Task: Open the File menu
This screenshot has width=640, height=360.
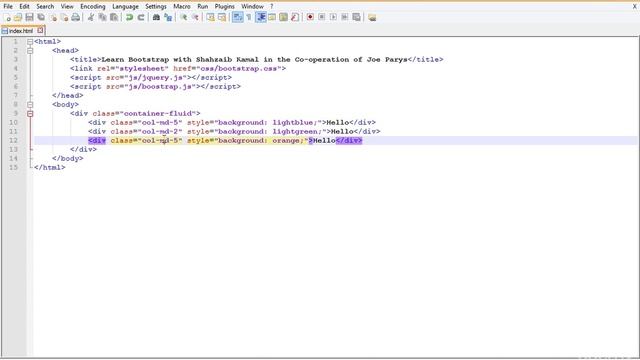Action: click(x=8, y=7)
